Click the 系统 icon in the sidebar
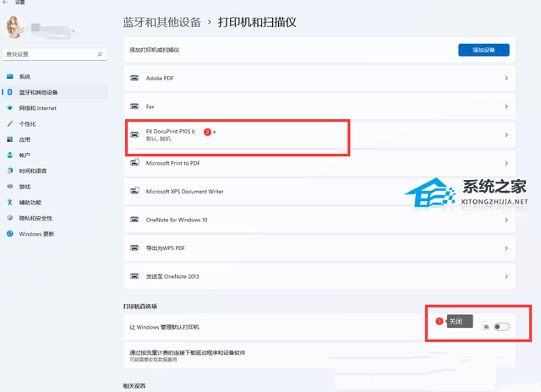This screenshot has width=541, height=392. (x=10, y=76)
